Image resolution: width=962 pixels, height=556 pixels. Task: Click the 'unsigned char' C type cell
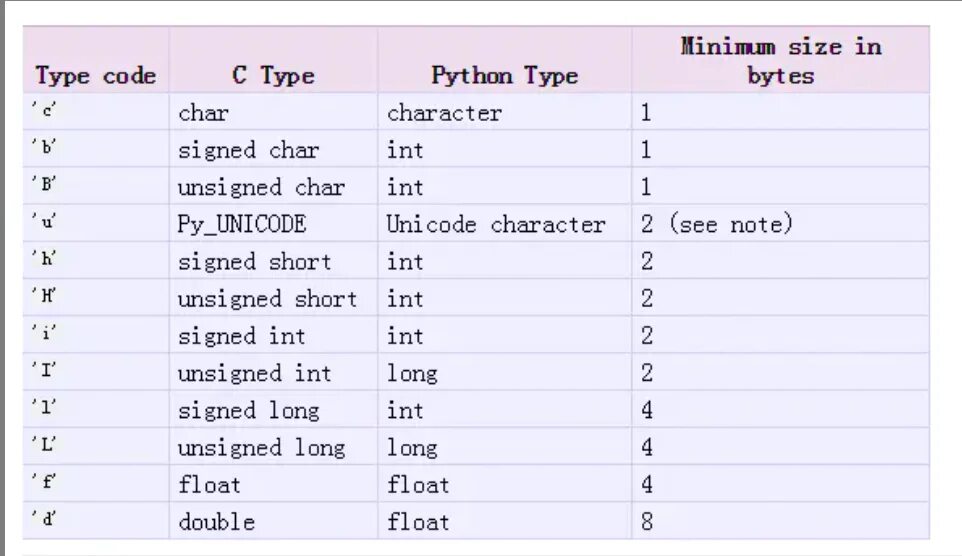click(274, 187)
